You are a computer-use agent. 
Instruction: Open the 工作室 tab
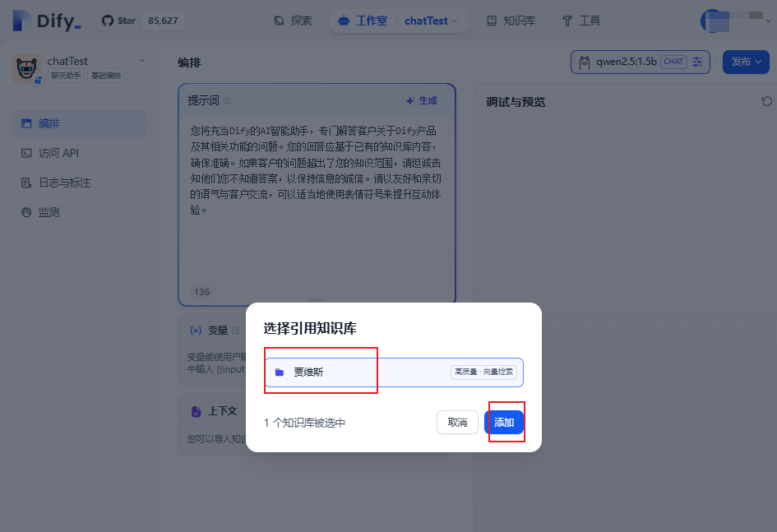pyautogui.click(x=363, y=21)
